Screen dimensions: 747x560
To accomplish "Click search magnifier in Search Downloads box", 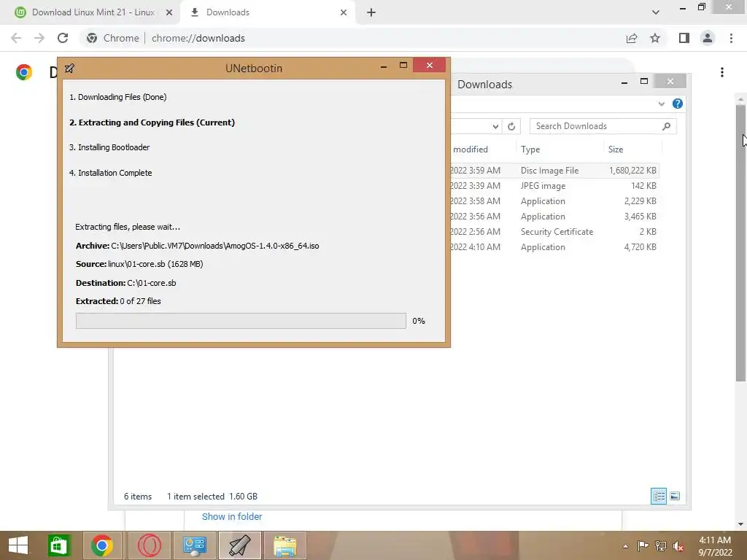I will tap(667, 126).
